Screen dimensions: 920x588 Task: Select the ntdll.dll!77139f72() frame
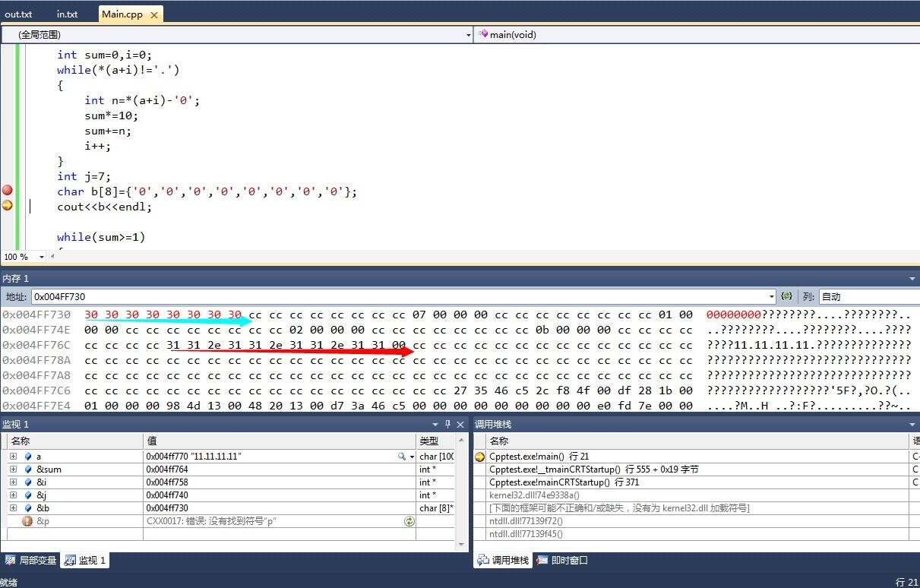point(526,521)
